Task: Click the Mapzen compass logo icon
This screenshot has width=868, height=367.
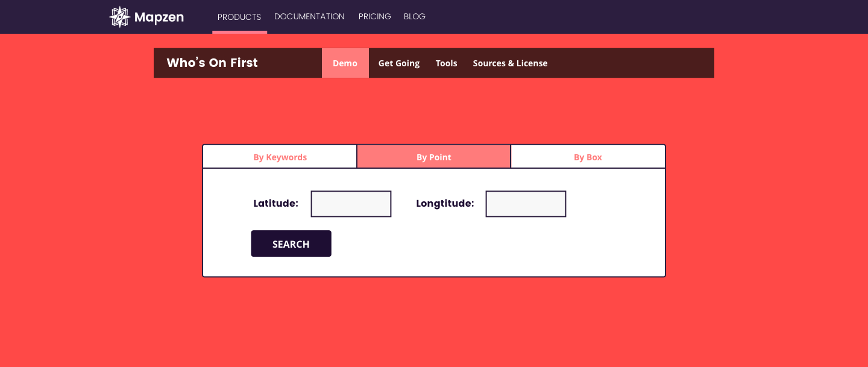Action: [119, 17]
